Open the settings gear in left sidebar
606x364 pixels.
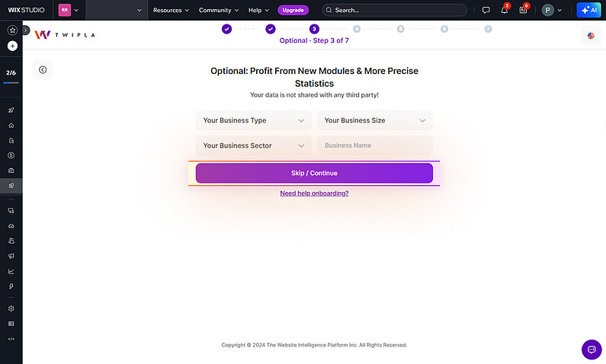[11, 308]
